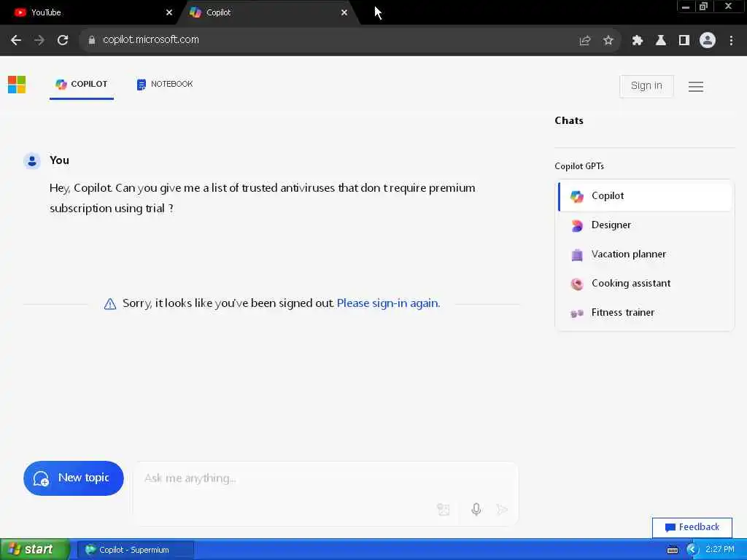Click the Sign in button
747x560 pixels.
[646, 86]
